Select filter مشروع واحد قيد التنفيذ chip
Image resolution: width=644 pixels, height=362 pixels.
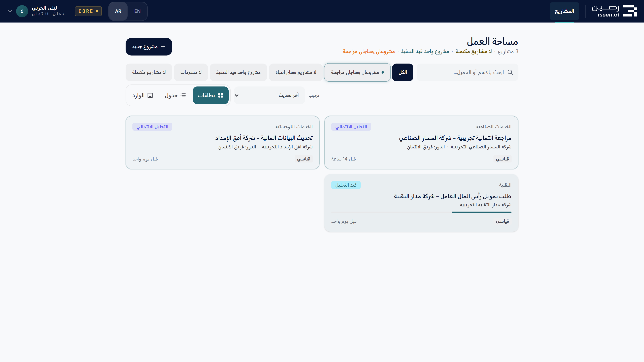[x=238, y=72]
